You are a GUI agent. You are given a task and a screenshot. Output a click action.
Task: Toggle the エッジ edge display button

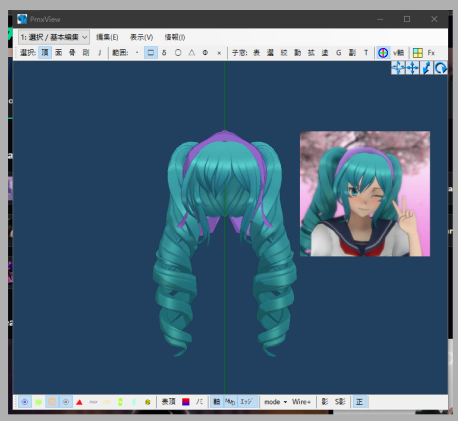[x=247, y=402]
